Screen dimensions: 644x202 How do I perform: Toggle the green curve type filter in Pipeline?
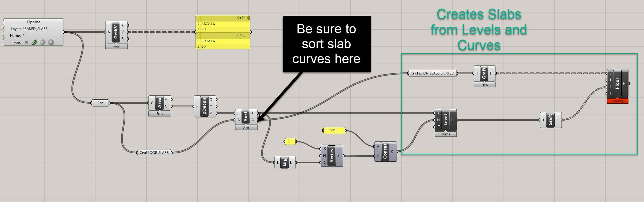click(x=34, y=42)
